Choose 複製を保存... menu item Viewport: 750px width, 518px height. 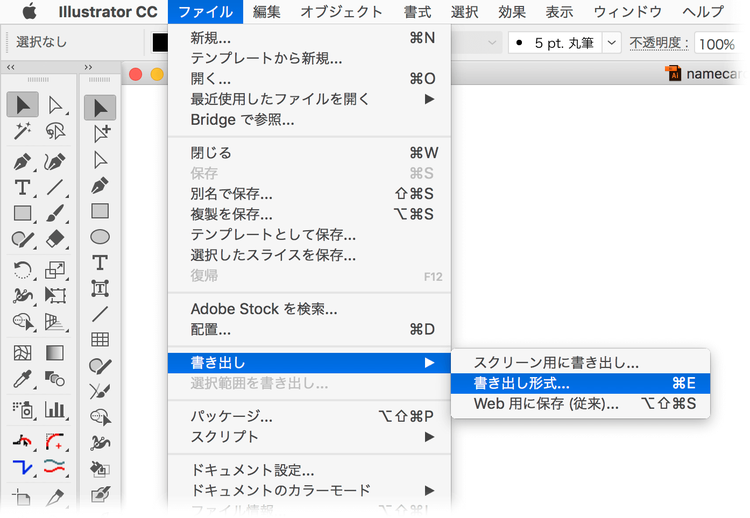coord(309,214)
